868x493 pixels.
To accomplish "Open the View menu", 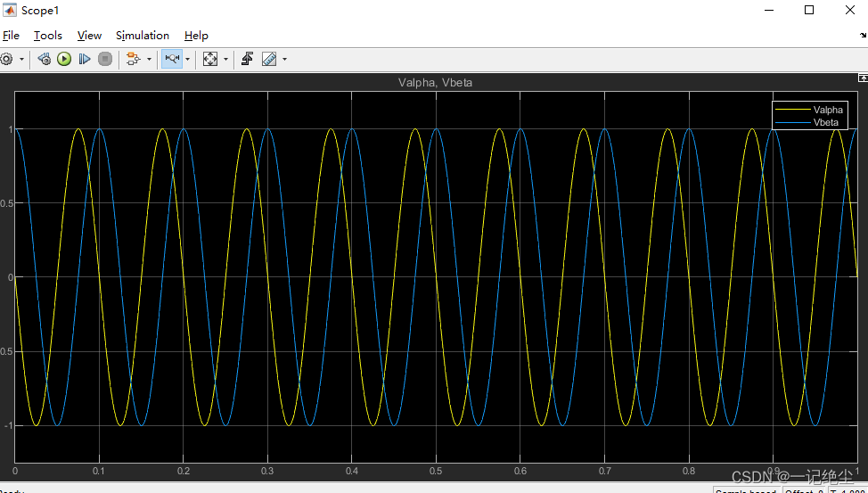I will (89, 36).
